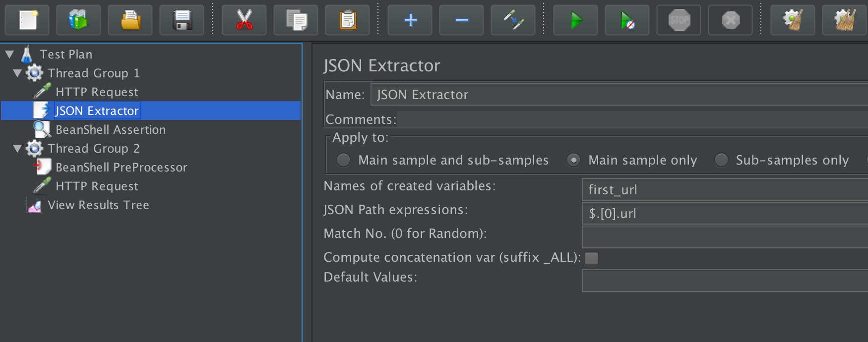Select BeanShell Assertion in tree

coord(110,130)
